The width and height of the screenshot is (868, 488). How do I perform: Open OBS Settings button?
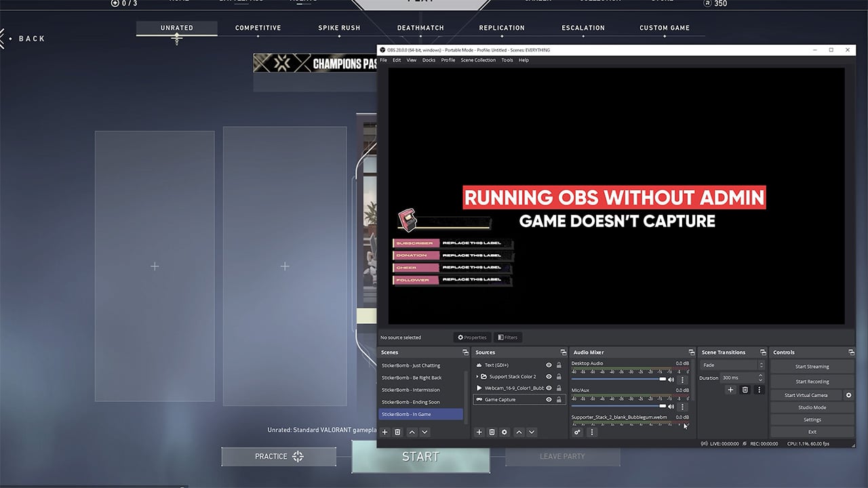(812, 420)
